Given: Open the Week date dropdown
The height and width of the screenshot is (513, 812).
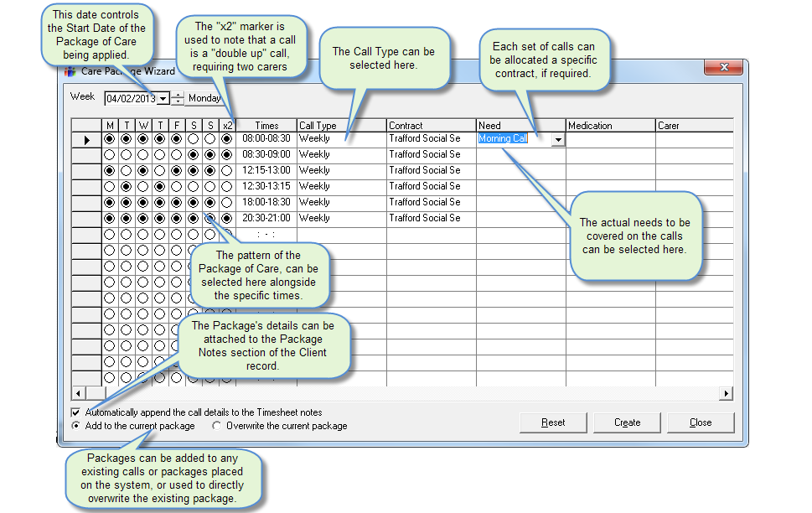Looking at the screenshot, I should (163, 99).
